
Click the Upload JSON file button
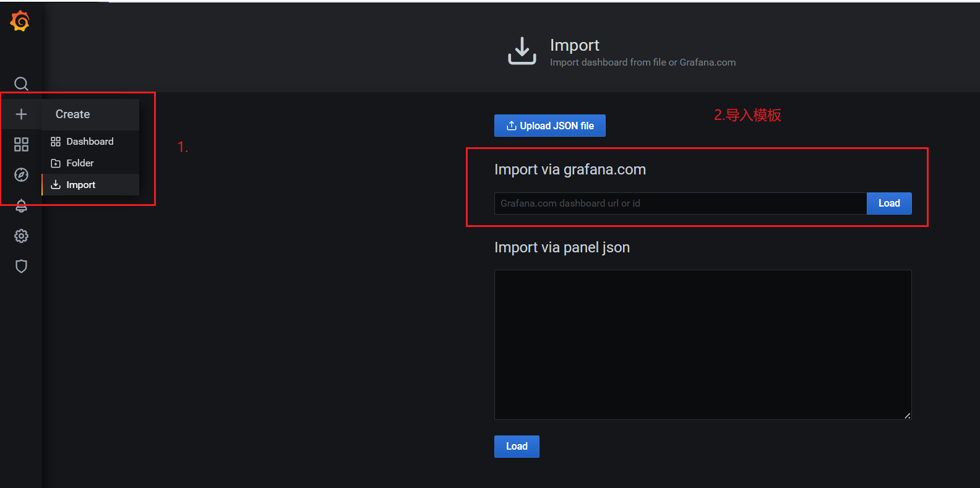point(549,126)
